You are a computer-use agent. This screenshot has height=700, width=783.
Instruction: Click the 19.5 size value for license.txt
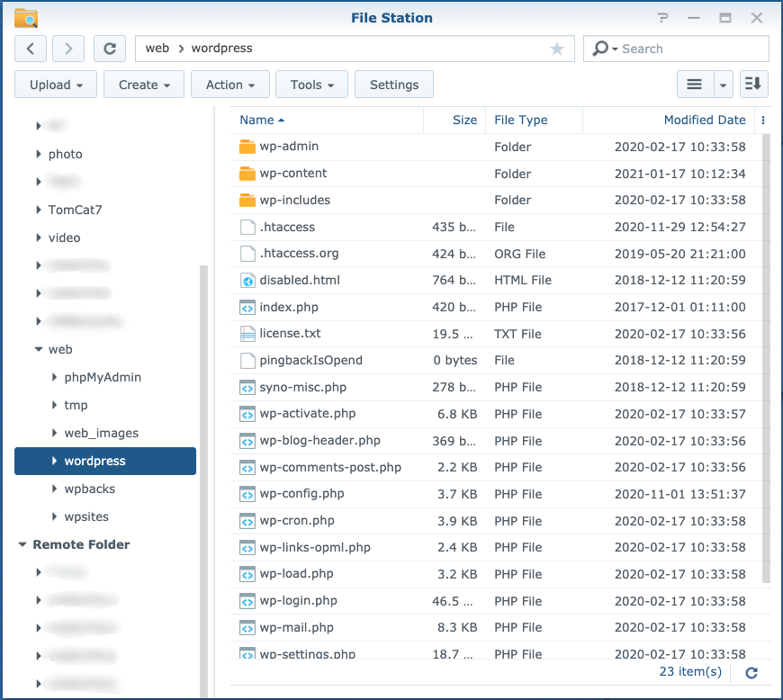point(453,334)
